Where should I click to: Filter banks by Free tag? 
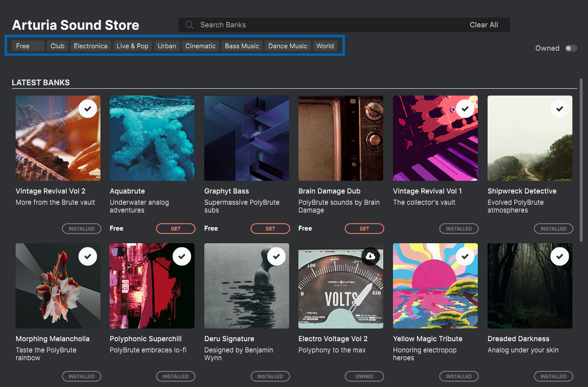28,46
